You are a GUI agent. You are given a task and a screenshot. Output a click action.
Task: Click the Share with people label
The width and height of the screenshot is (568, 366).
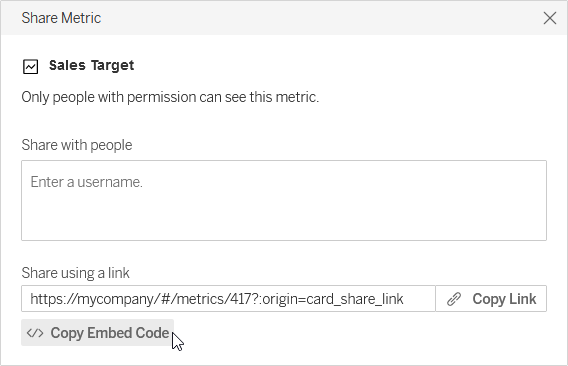(x=77, y=145)
